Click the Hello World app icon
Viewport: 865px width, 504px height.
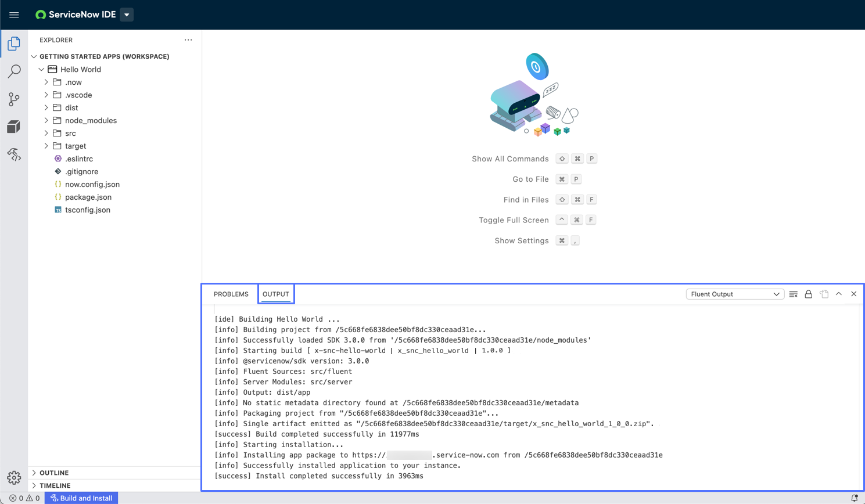coord(52,69)
